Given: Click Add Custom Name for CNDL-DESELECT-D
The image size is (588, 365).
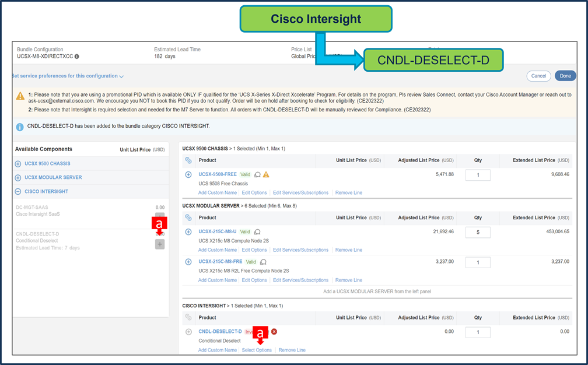Looking at the screenshot, I should point(218,350).
